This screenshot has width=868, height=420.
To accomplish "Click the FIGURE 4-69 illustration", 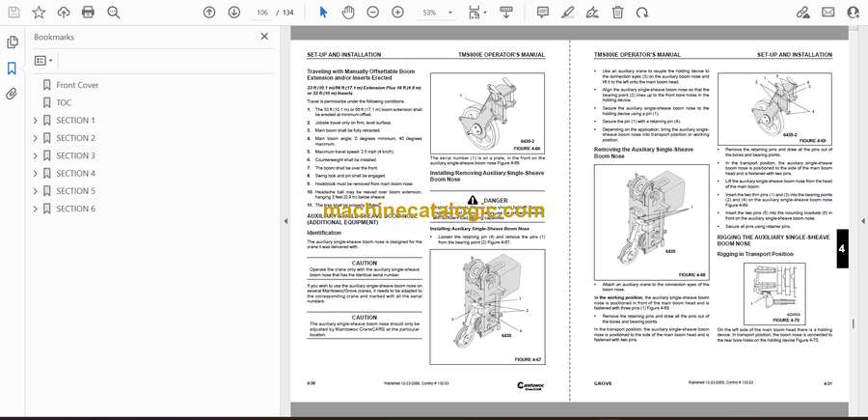I will click(774, 108).
